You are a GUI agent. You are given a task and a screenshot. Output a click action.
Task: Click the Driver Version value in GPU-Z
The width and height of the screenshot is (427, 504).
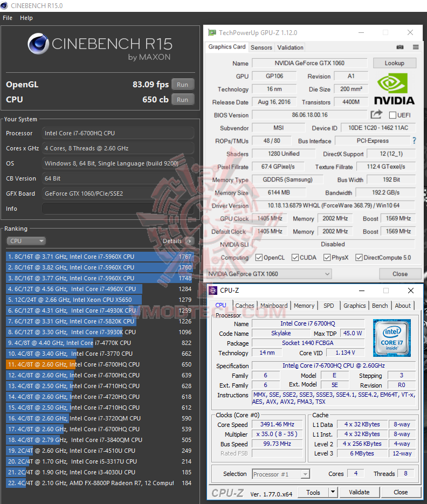[333, 205]
